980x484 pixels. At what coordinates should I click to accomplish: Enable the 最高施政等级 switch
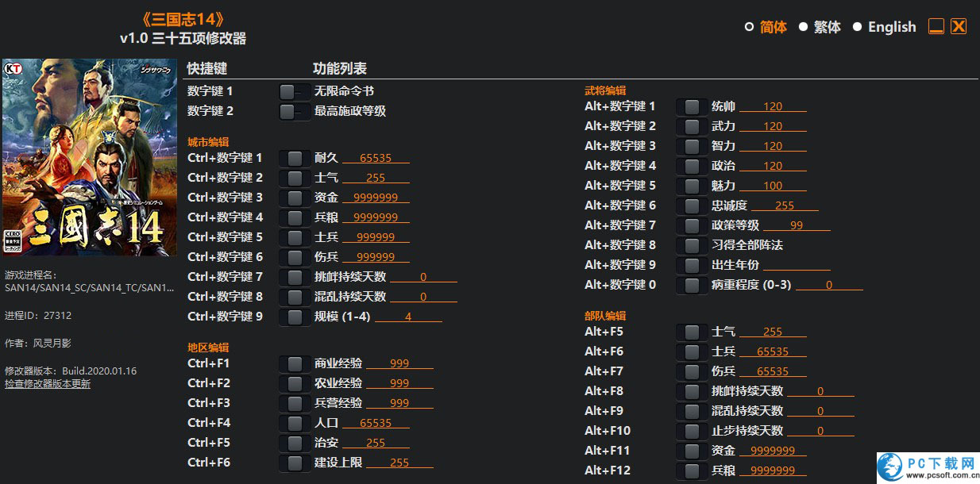tap(294, 111)
